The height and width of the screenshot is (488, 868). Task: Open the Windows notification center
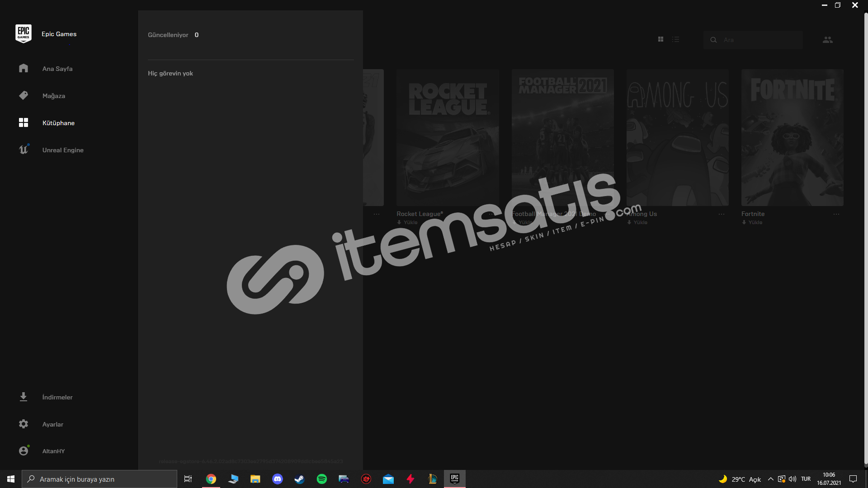click(853, 479)
